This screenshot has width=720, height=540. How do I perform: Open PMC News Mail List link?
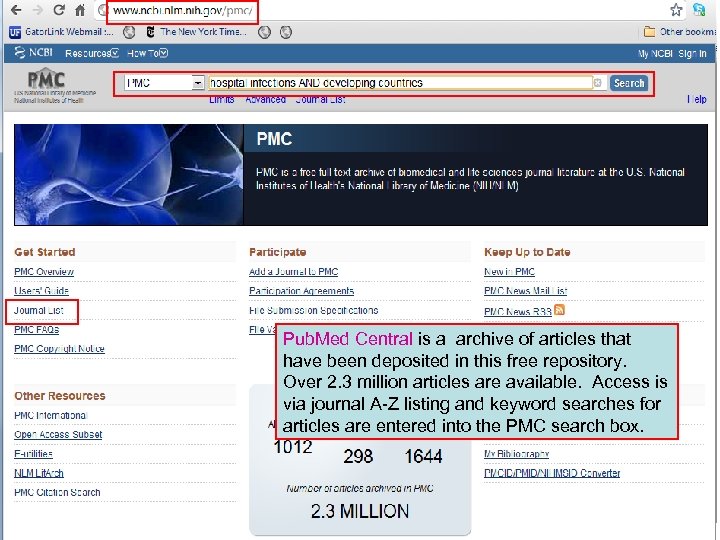pos(526,291)
